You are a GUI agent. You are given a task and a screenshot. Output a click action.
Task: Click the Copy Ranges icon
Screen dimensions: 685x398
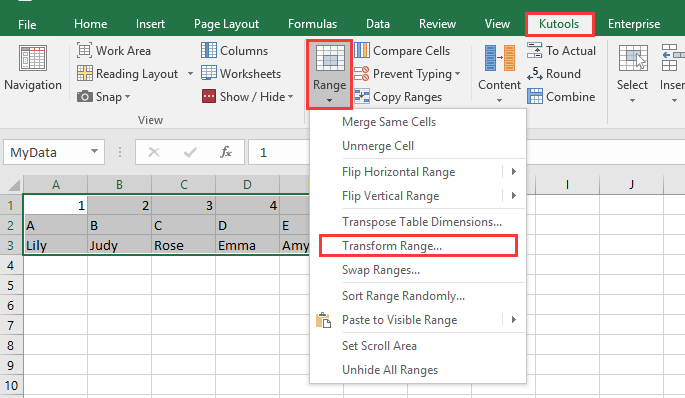click(x=362, y=96)
